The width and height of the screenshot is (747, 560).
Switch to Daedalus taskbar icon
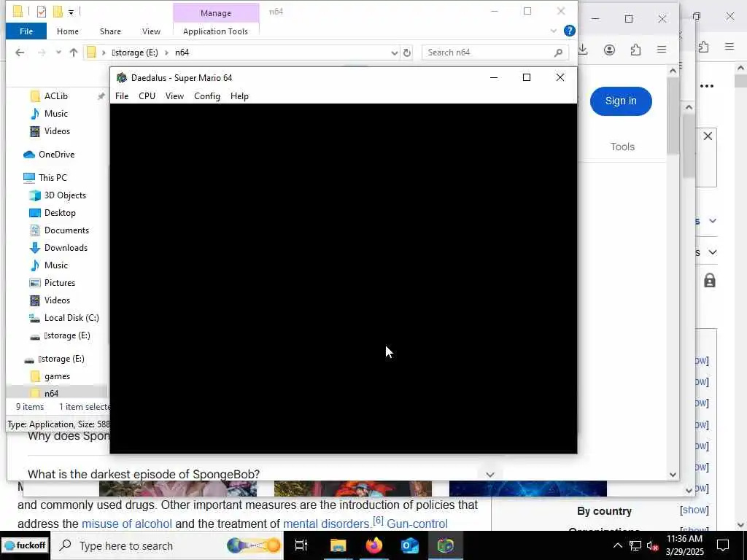click(446, 545)
